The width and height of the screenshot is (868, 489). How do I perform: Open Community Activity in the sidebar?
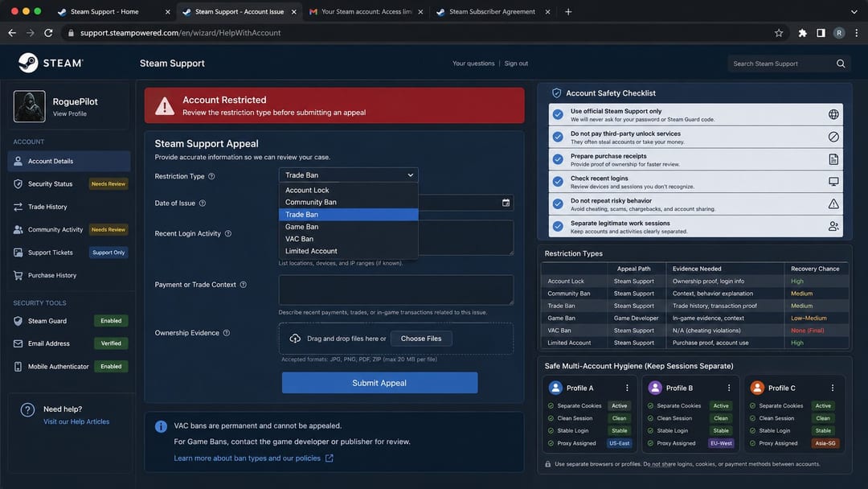[x=69, y=229]
